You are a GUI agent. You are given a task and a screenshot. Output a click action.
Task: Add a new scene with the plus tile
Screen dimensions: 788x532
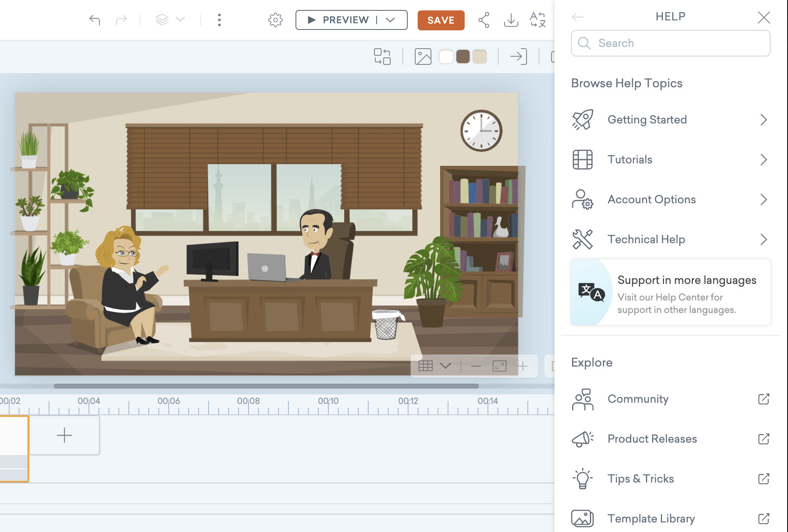coord(64,435)
